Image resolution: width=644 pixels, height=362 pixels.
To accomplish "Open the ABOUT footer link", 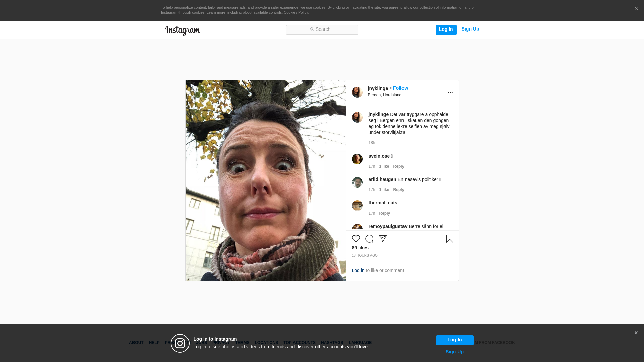I will click(x=136, y=343).
